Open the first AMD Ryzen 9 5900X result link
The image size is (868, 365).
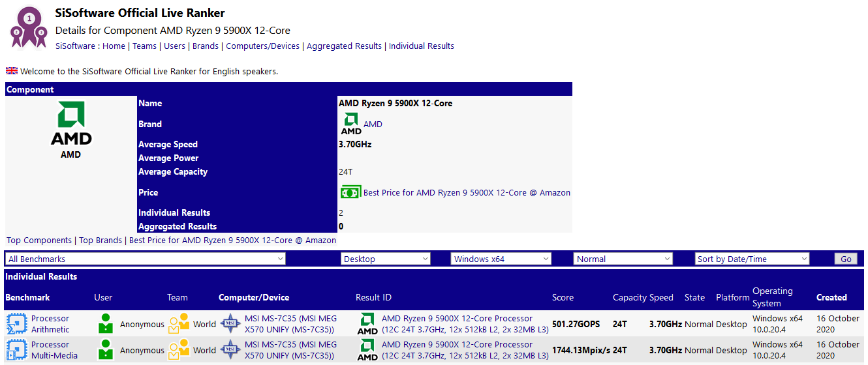tap(457, 319)
